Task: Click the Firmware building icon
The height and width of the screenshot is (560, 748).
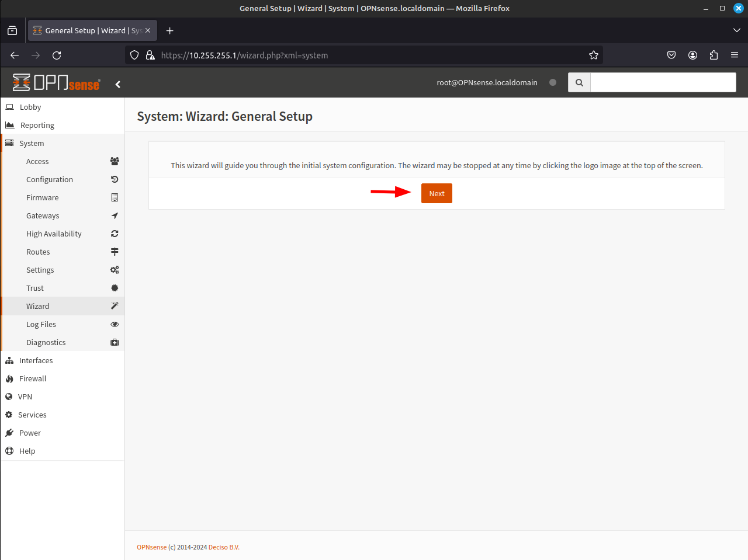Action: coord(115,197)
